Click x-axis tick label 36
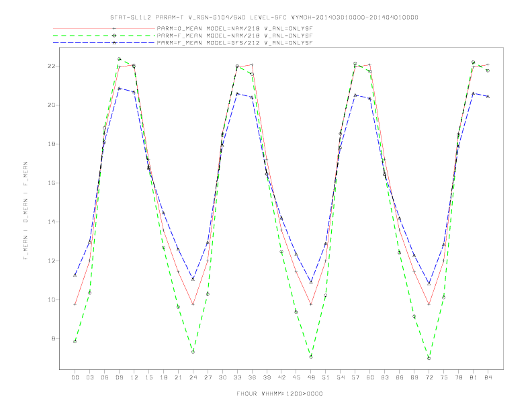The width and height of the screenshot is (532, 411). pos(252,377)
